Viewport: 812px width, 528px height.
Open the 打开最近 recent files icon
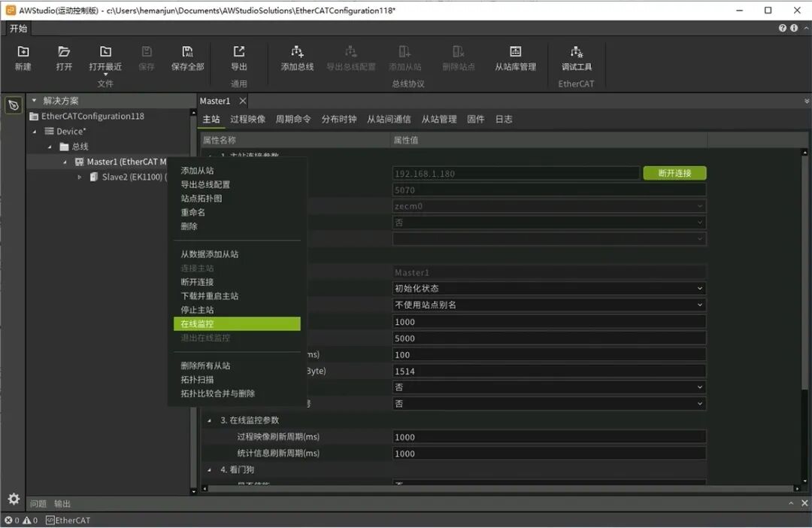pos(105,52)
